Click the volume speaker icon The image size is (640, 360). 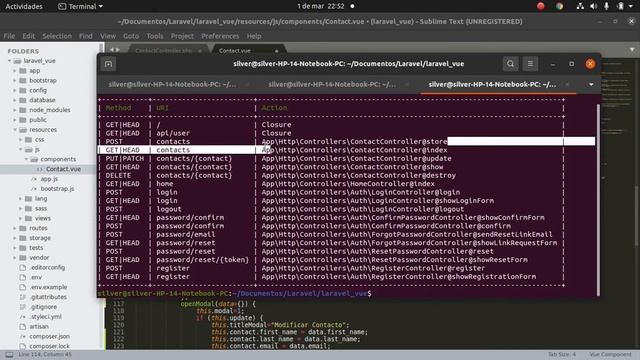pos(593,6)
